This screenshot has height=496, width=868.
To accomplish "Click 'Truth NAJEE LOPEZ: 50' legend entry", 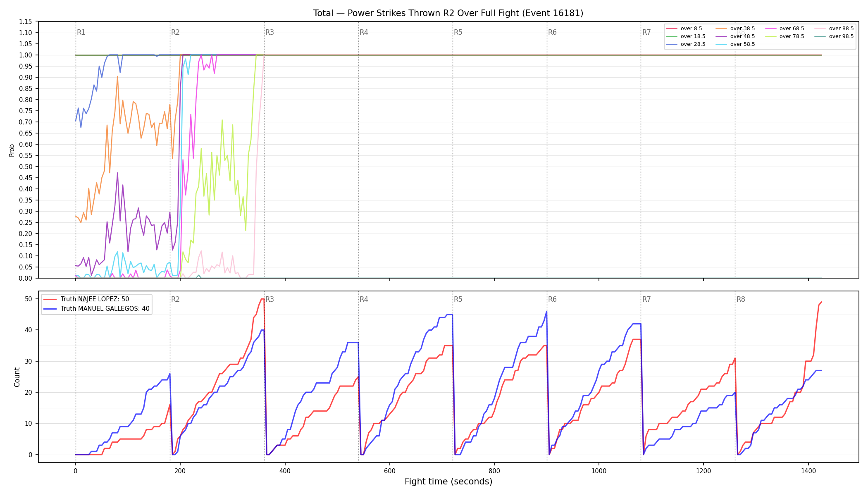I will point(95,299).
